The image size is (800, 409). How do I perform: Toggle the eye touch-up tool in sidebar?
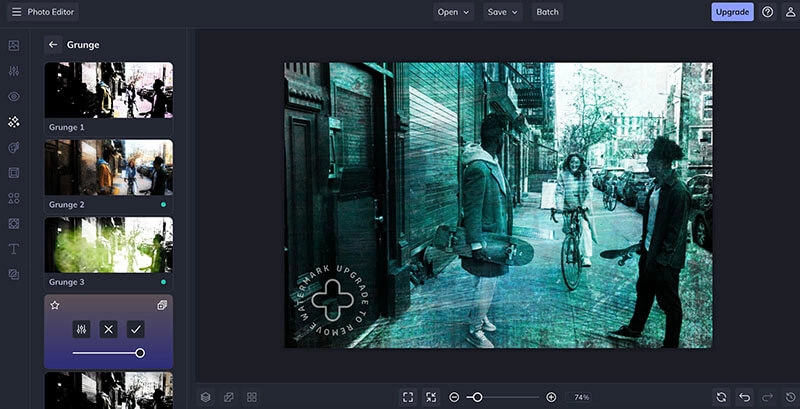pyautogui.click(x=14, y=97)
